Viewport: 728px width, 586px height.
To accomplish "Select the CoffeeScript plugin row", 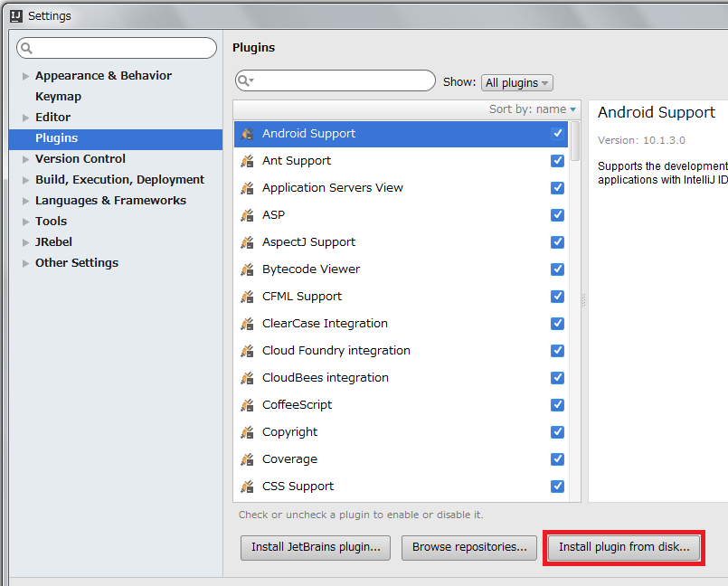I will (401, 405).
